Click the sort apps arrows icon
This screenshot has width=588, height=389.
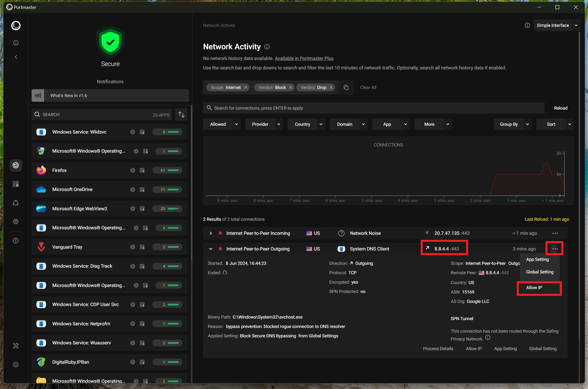pyautogui.click(x=181, y=115)
